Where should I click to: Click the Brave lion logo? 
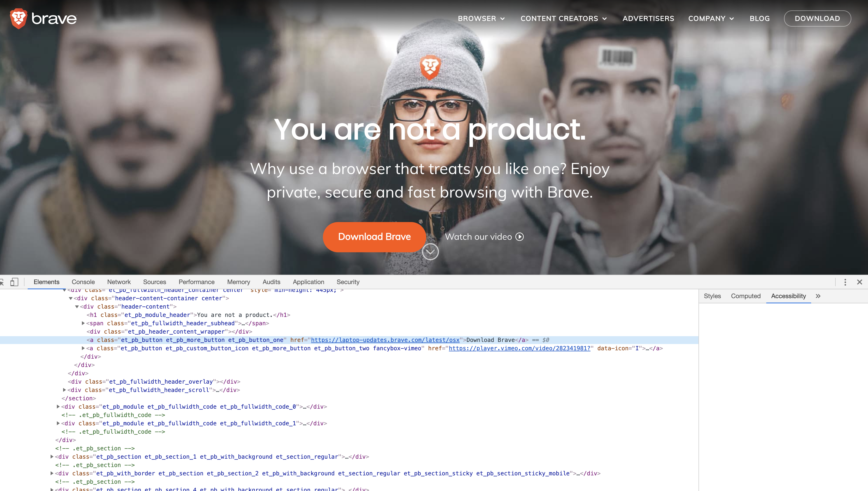(x=18, y=19)
